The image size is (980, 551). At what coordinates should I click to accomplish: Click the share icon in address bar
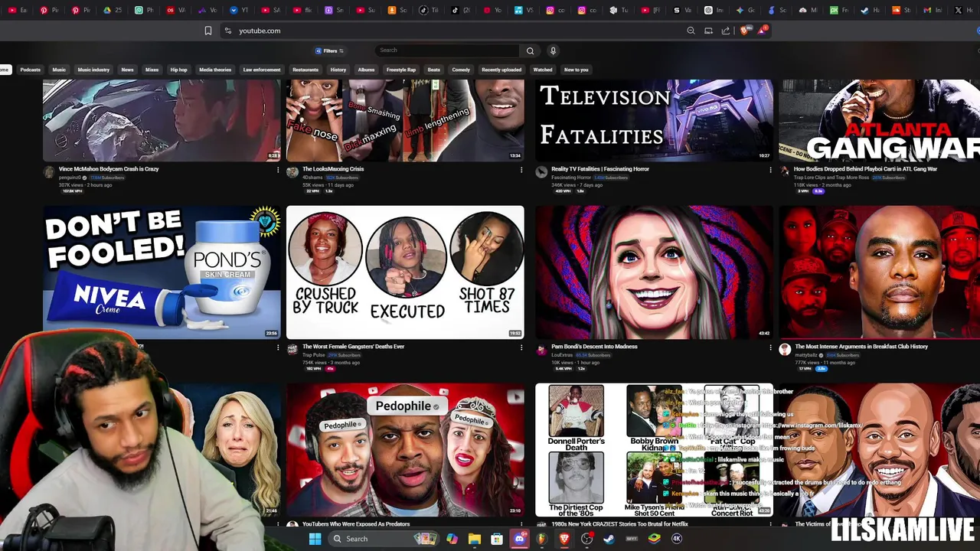click(725, 31)
